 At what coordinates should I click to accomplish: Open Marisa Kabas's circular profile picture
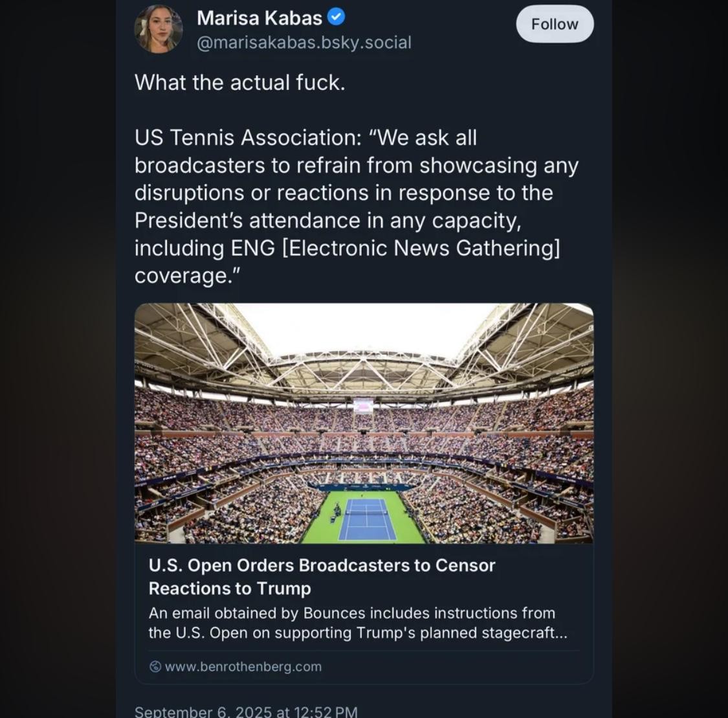(159, 28)
